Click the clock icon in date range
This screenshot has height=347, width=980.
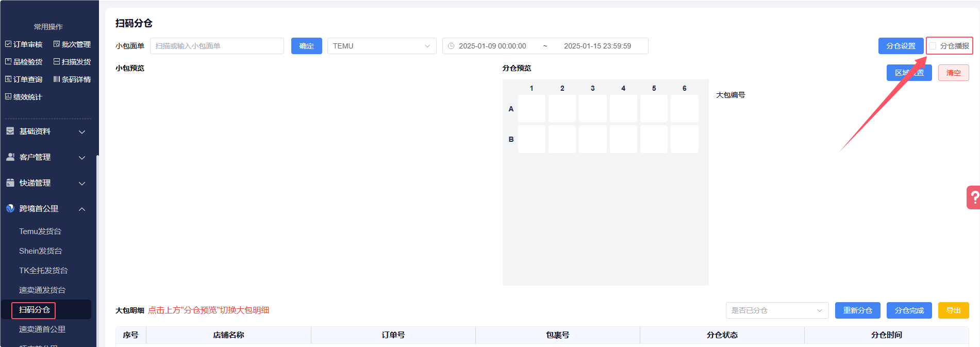(x=451, y=46)
